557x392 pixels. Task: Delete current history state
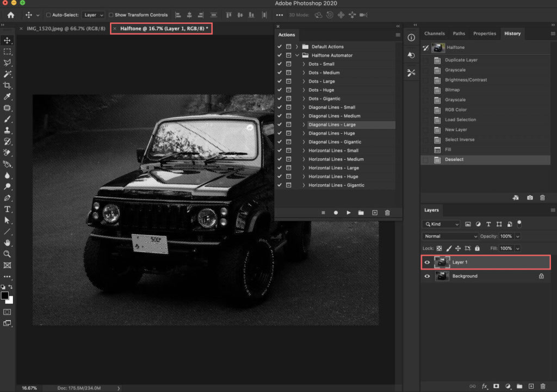(x=542, y=197)
